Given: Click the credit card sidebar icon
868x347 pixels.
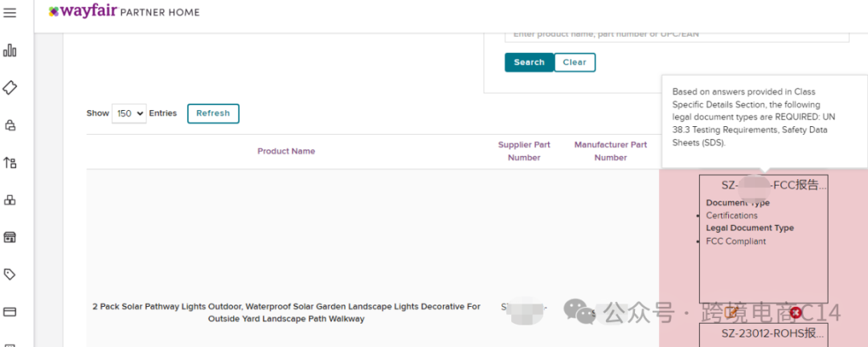Looking at the screenshot, I should coord(10,312).
